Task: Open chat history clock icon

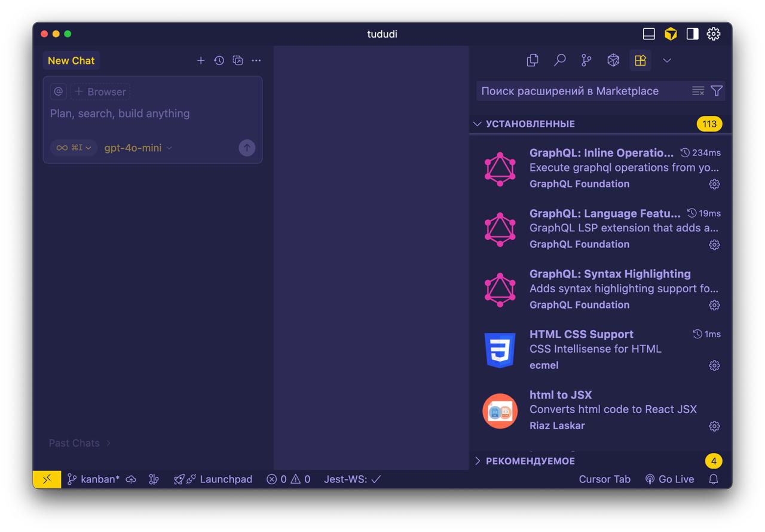Action: pos(219,60)
